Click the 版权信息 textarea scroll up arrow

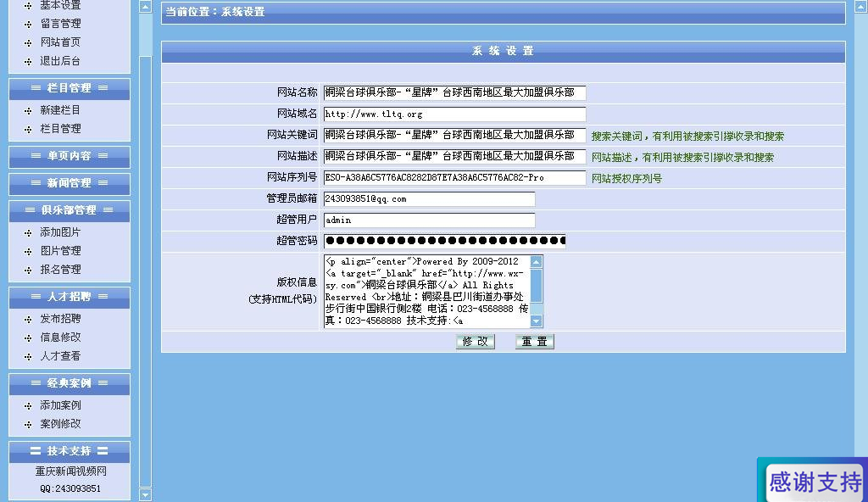(536, 261)
